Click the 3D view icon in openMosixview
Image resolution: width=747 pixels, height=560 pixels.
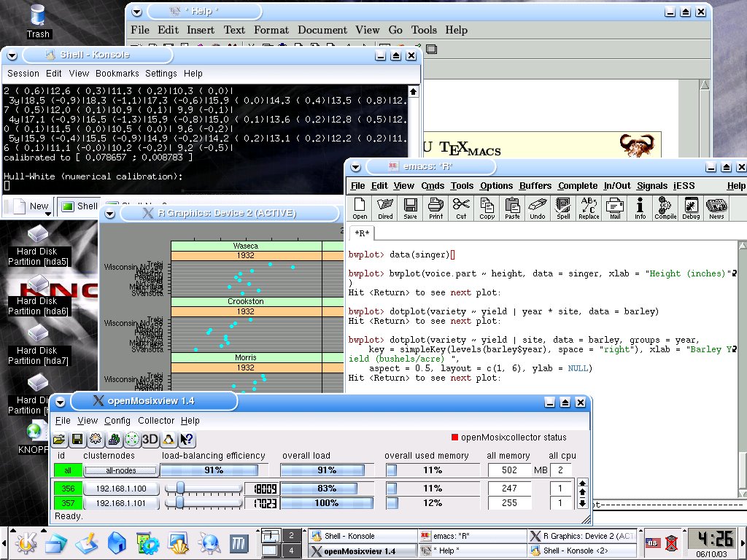pos(150,439)
